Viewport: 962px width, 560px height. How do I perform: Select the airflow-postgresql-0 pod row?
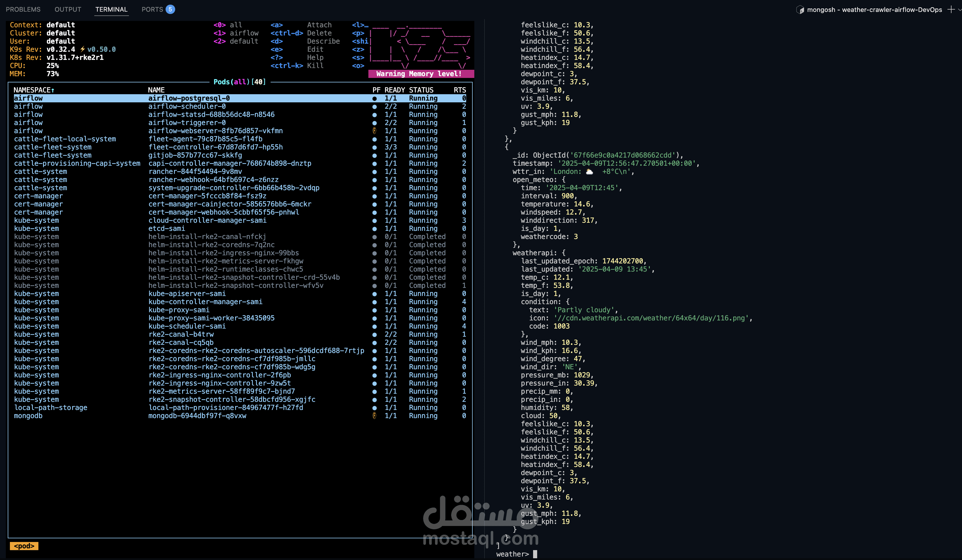[240, 98]
